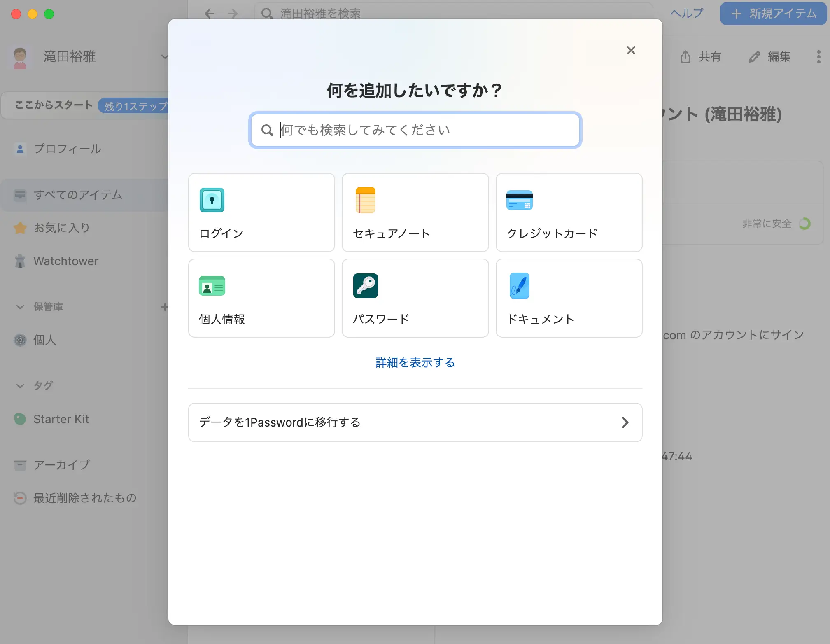Click the 新規アイテム button

[x=773, y=14]
